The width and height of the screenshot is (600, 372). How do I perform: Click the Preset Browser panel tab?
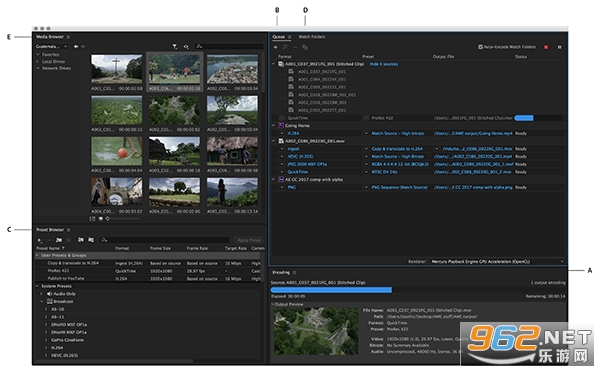50,230
